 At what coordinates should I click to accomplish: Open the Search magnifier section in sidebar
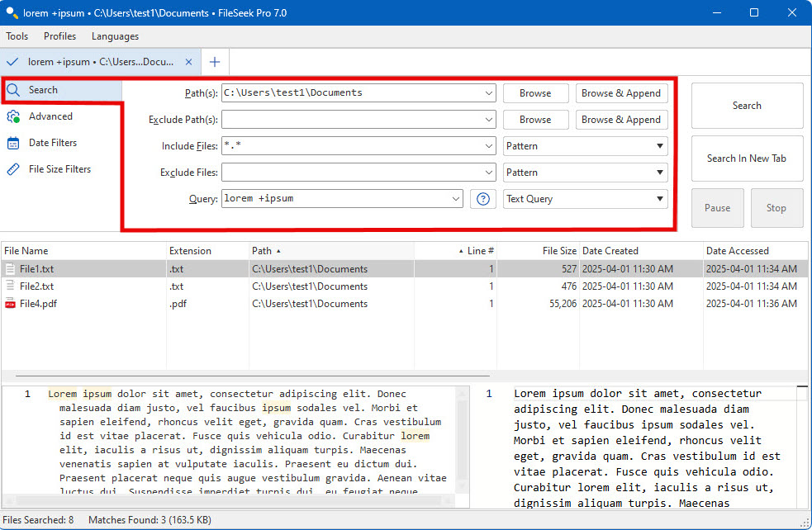pyautogui.click(x=13, y=90)
